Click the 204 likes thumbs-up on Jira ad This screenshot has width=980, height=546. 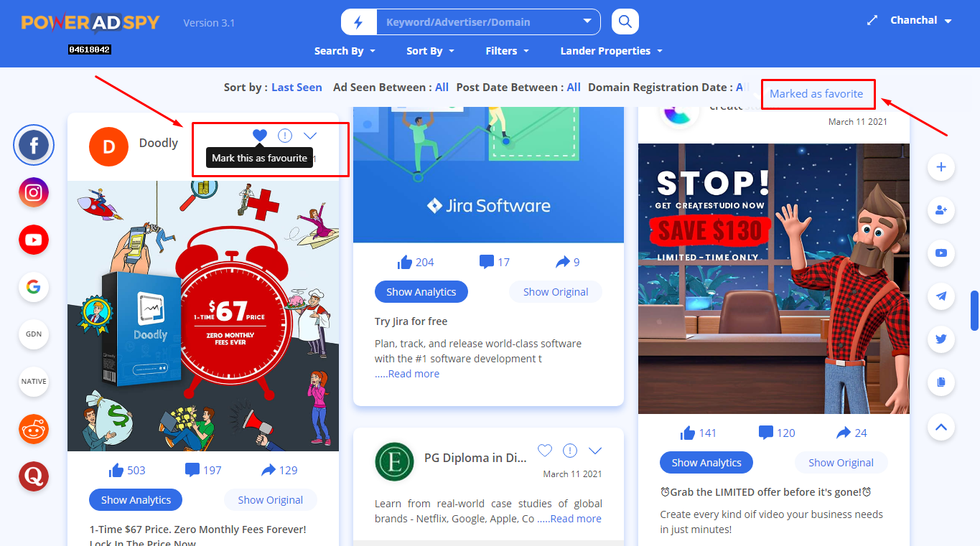coord(405,262)
